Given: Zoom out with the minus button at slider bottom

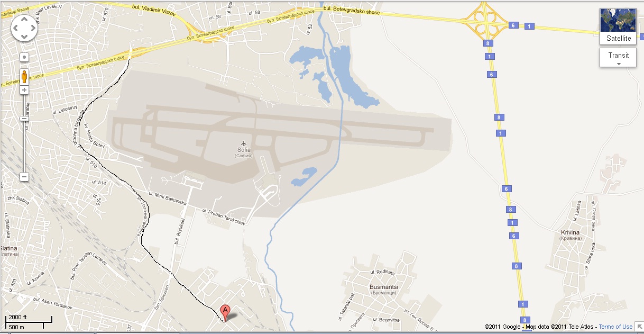Looking at the screenshot, I should pos(24,177).
